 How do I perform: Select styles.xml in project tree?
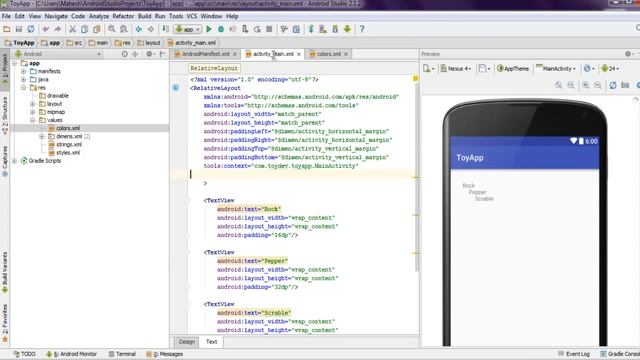coord(68,153)
